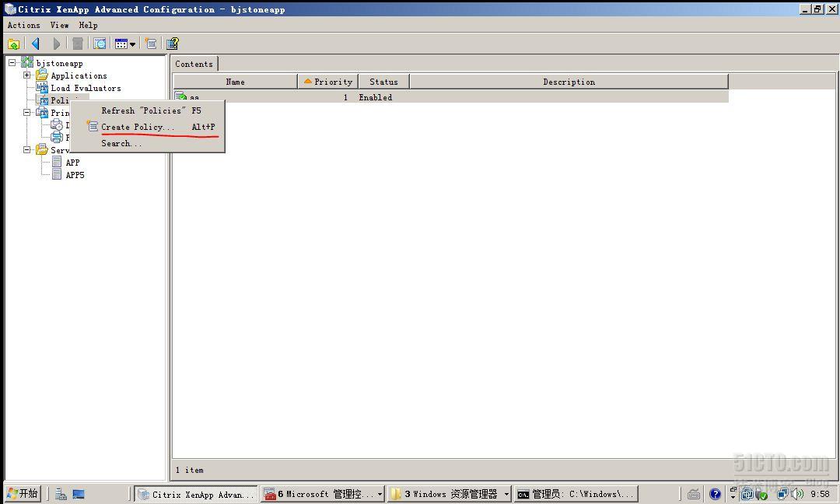Click the network tray icon
Viewport: 840px width, 504px height.
pyautogui.click(x=782, y=494)
